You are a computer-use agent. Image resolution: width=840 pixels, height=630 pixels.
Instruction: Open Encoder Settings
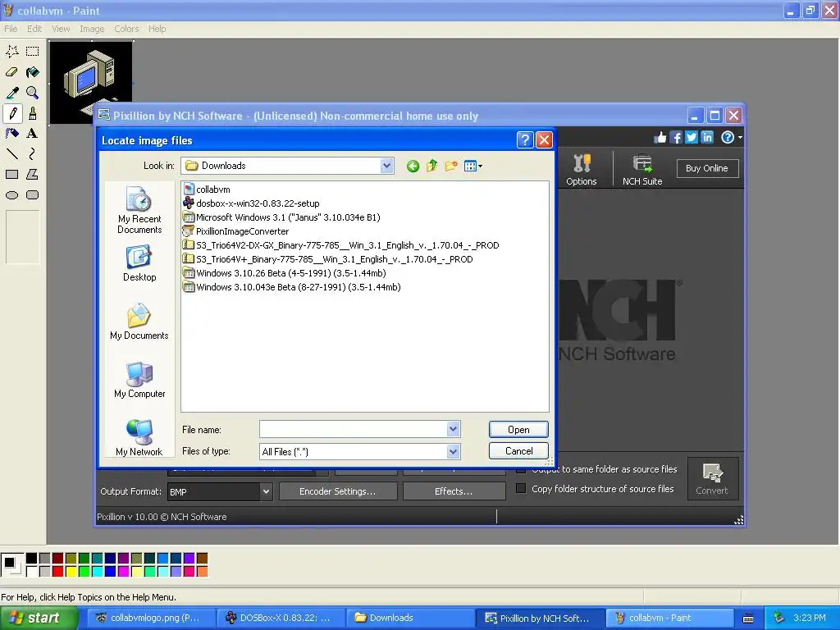point(337,491)
